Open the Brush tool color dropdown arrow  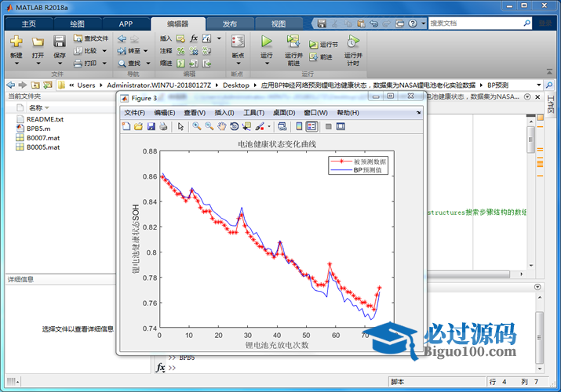268,126
